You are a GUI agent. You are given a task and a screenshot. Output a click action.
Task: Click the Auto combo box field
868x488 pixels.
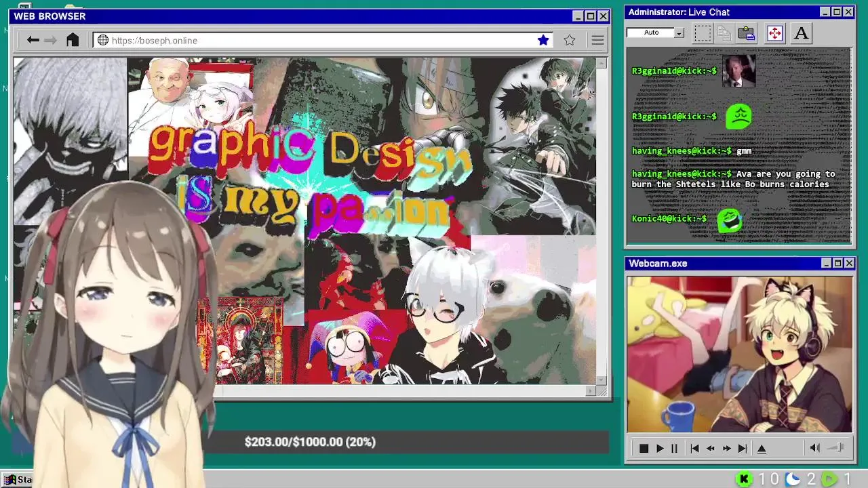(x=651, y=33)
